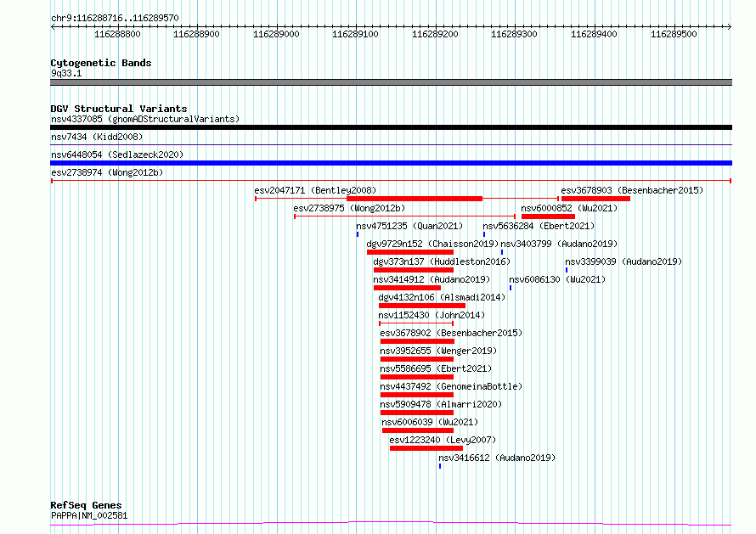Open nsv6448054 Sedlazeck2020 variant label
Viewport: 756px width, 534px height.
117,155
